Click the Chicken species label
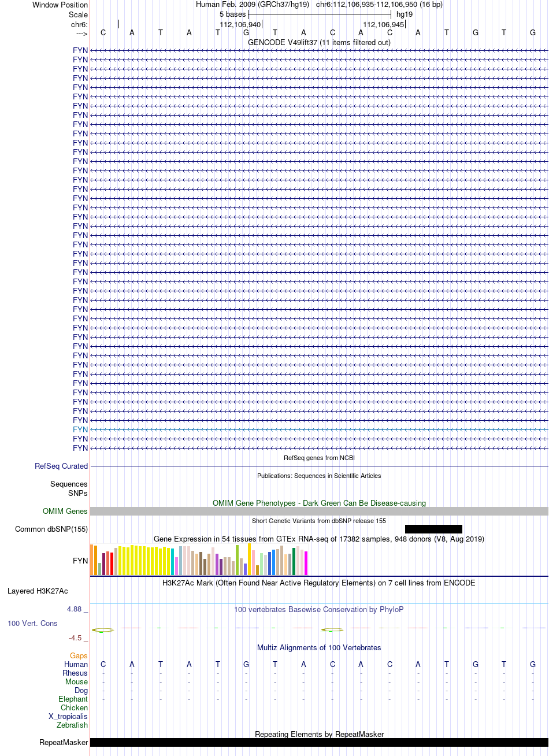Viewport: 549px width, 756px height. pyautogui.click(x=75, y=707)
